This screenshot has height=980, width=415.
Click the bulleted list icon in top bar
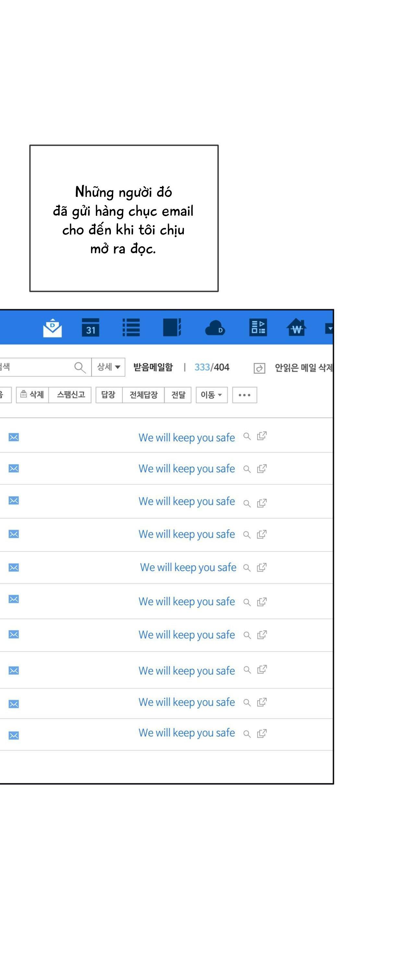point(131,327)
